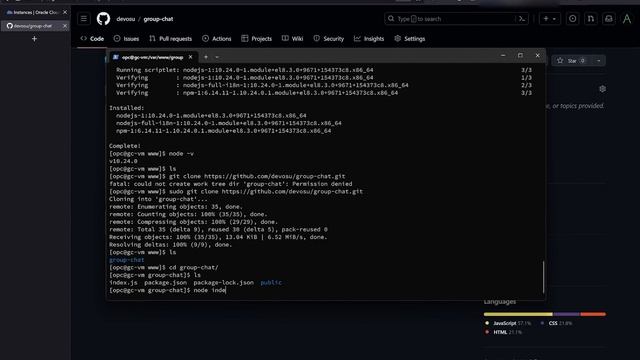The height and width of the screenshot is (360, 640).
Task: Switch to the Pull requests tab
Action: click(171, 39)
